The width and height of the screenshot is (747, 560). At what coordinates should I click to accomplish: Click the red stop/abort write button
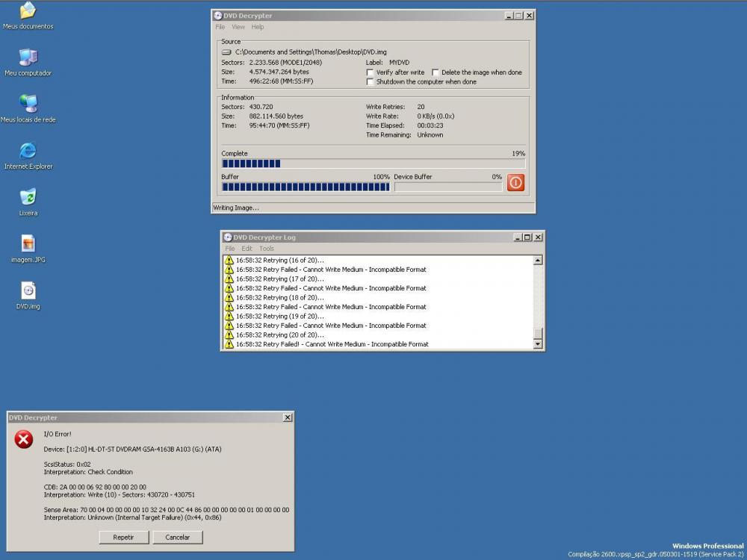(515, 182)
